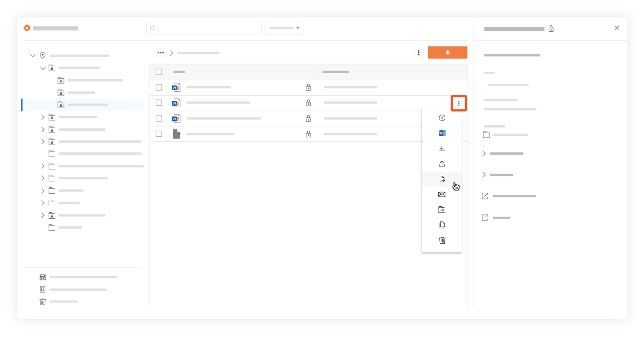Viewport: 644px width, 343px height.
Task: Click the info icon in context menu
Action: coord(442,118)
